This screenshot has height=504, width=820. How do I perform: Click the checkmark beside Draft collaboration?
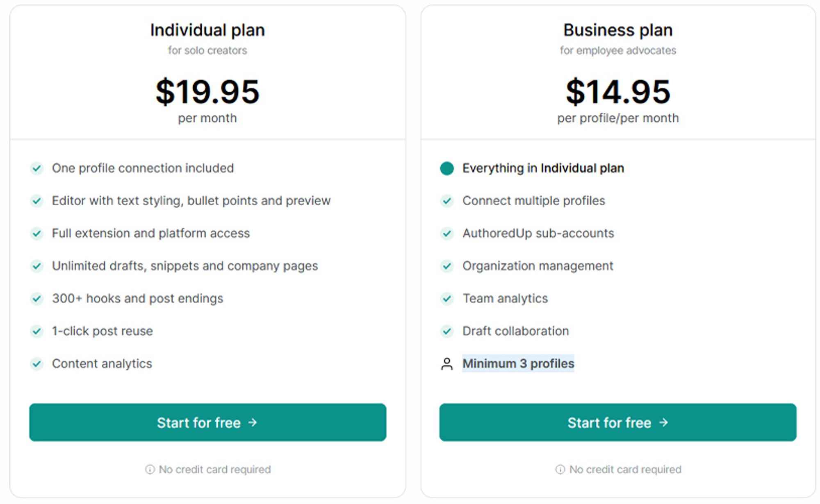[447, 331]
